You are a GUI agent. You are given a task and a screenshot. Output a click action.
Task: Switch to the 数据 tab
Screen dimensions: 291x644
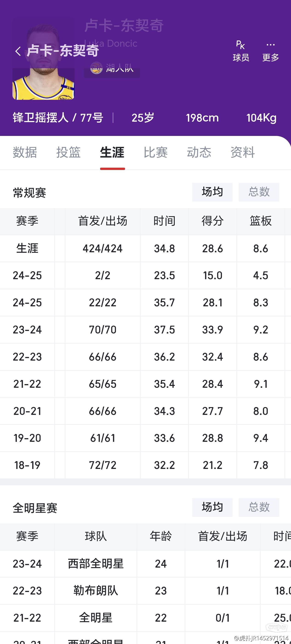[25, 152]
